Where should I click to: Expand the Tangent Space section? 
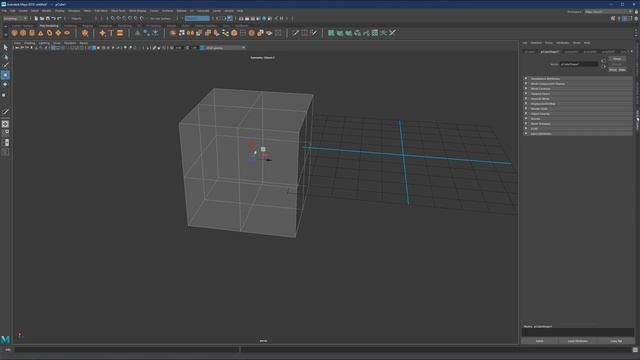(578, 93)
